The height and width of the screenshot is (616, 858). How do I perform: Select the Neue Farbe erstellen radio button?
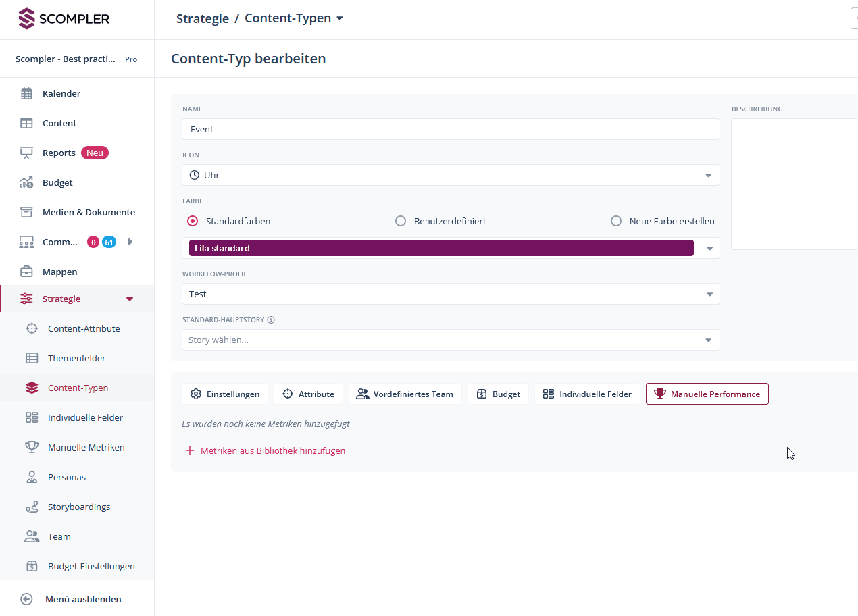tap(616, 221)
